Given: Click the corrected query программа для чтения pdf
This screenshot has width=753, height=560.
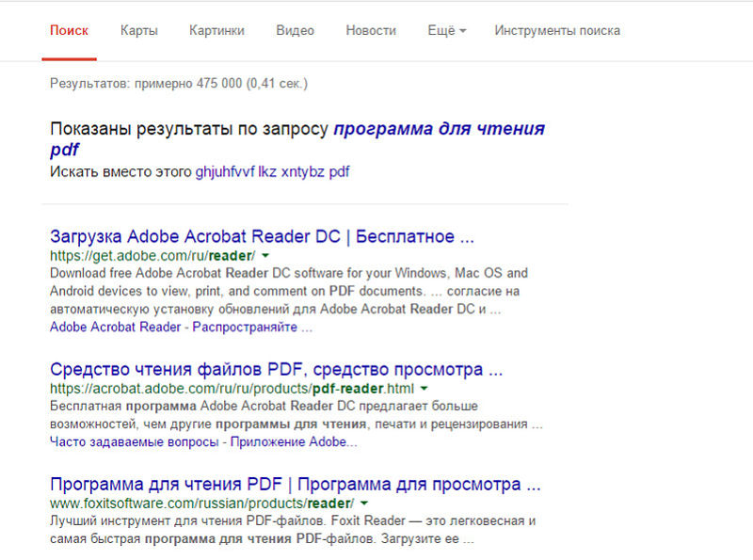Looking at the screenshot, I should pos(297,138).
